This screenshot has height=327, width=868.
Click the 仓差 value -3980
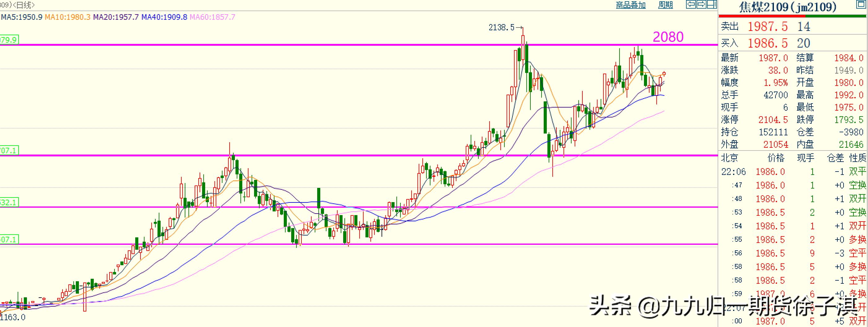851,132
